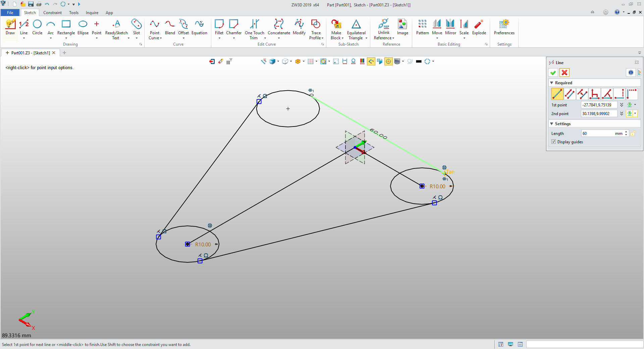Add a new document tab

pyautogui.click(x=64, y=53)
